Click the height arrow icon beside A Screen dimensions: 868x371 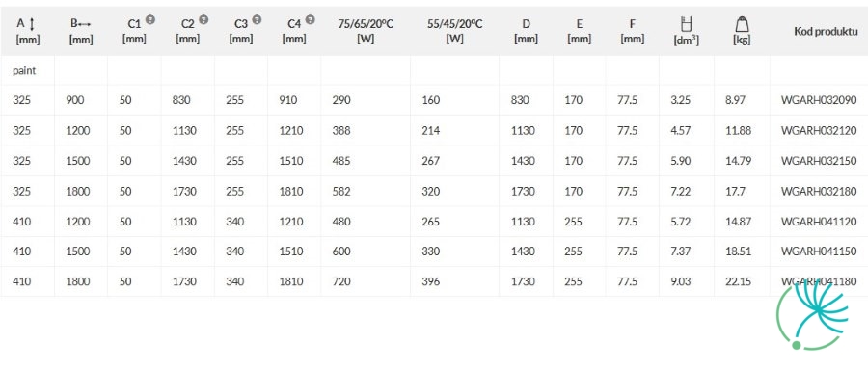(32, 24)
